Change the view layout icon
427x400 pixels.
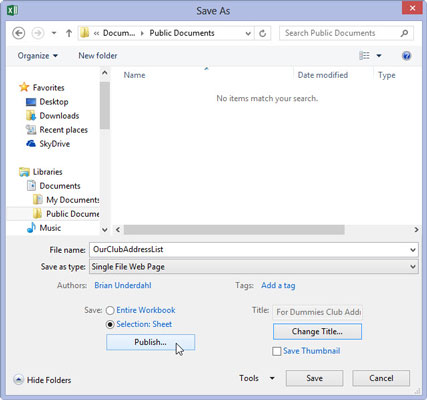364,56
